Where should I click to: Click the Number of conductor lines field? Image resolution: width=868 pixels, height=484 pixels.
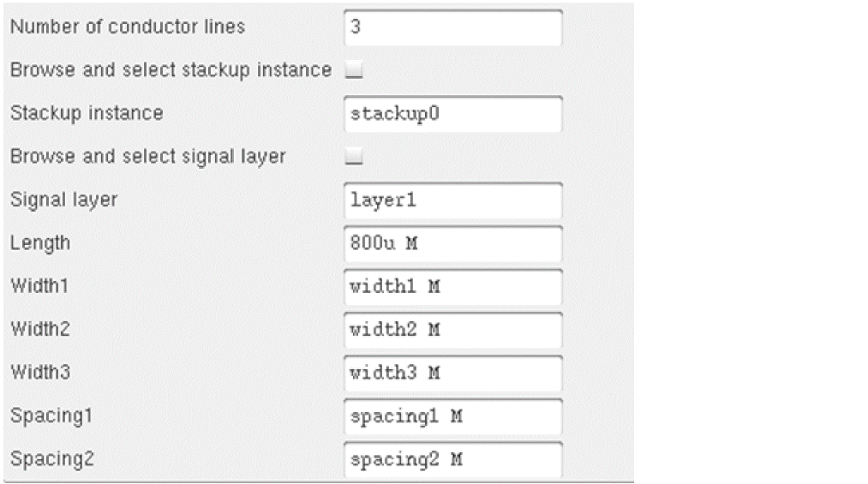[x=452, y=27]
